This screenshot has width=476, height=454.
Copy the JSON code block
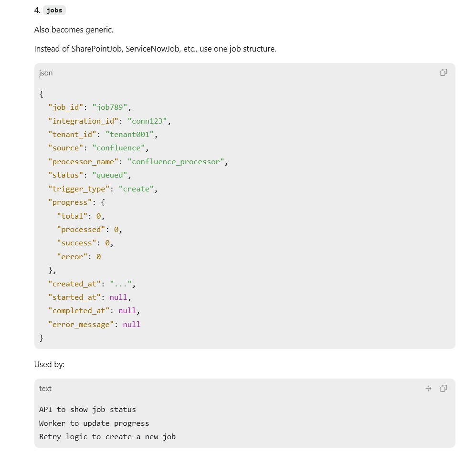pos(443,73)
